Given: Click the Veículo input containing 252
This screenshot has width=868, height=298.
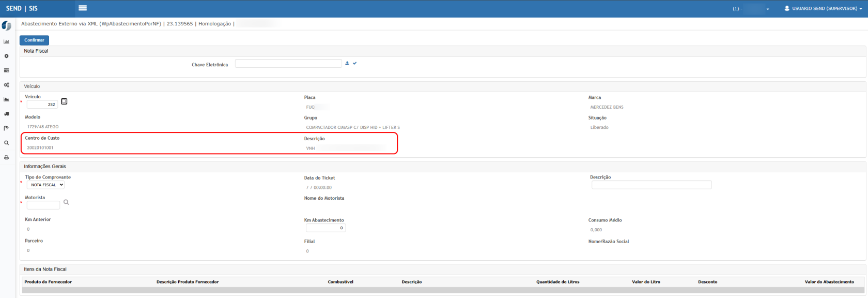Looking at the screenshot, I should click(42, 105).
